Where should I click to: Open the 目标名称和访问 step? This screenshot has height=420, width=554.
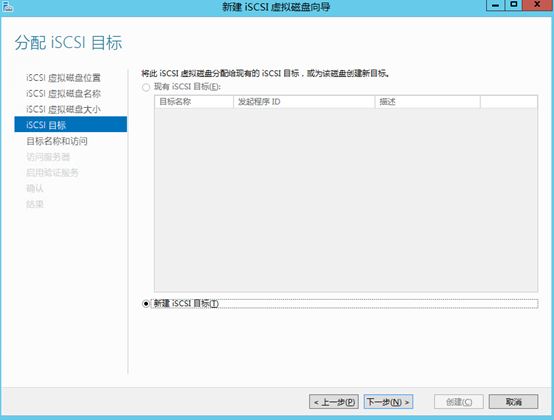pyautogui.click(x=57, y=141)
